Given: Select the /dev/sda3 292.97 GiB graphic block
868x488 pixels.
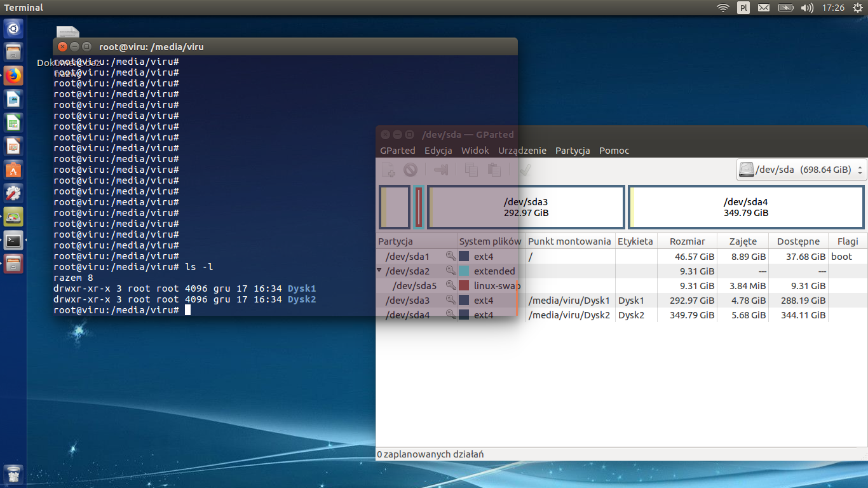Looking at the screenshot, I should point(526,207).
